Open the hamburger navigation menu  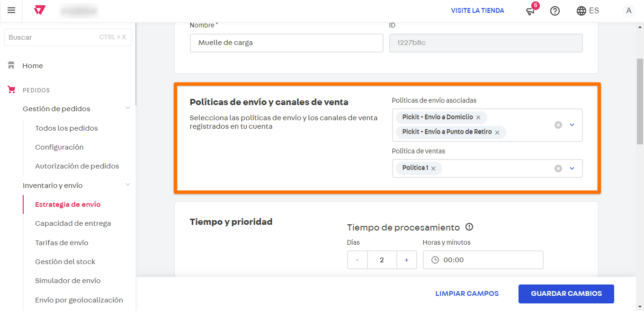[x=11, y=10]
